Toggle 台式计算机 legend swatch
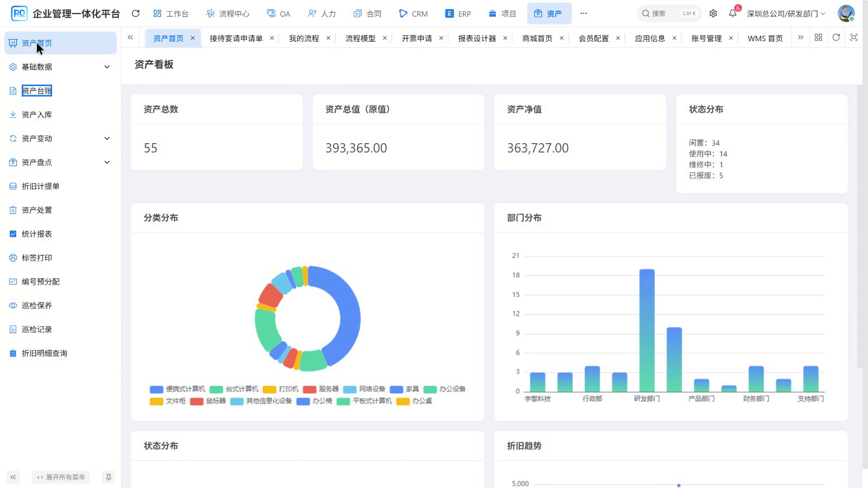The height and width of the screenshot is (488, 868). coord(216,389)
